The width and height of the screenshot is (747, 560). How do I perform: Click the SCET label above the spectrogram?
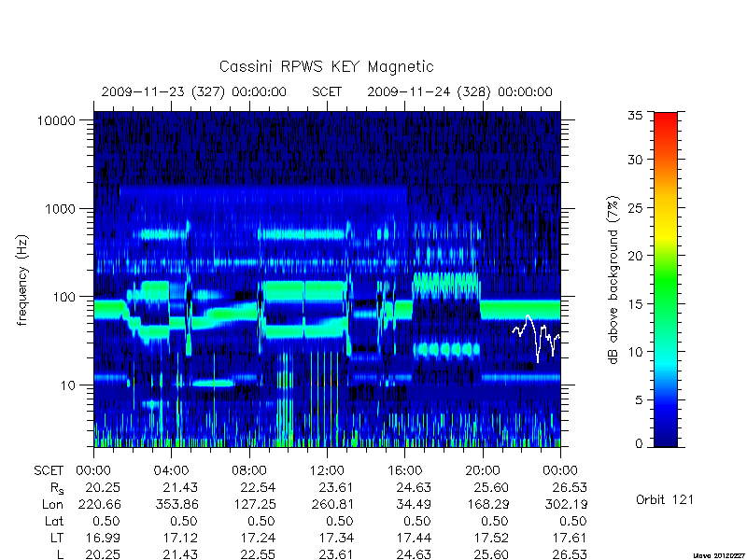[x=327, y=91]
